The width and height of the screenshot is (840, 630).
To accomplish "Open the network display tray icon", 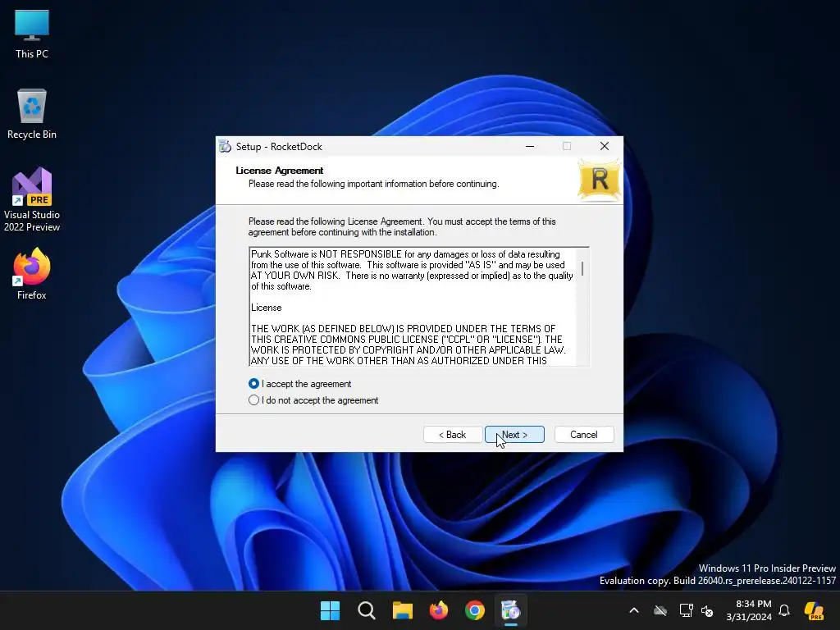I will (686, 610).
